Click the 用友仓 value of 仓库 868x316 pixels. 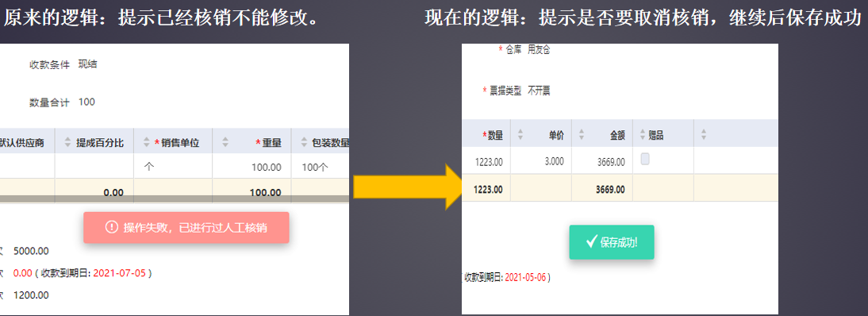tap(539, 50)
